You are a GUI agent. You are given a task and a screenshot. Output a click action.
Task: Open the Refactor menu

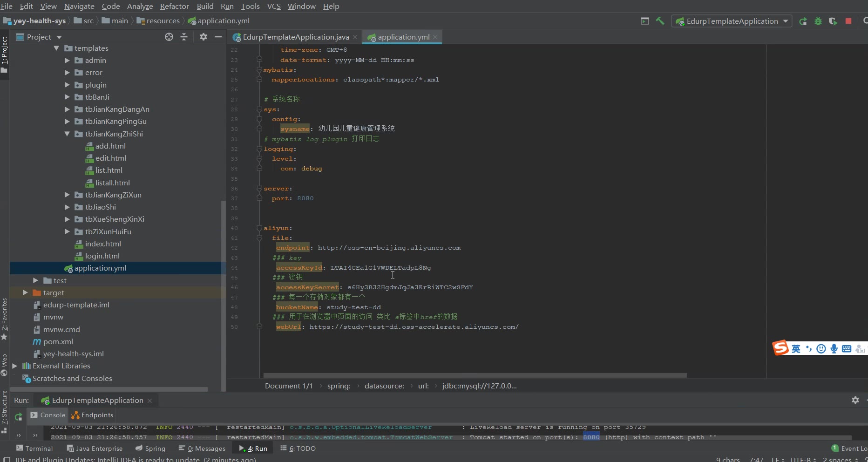(174, 6)
